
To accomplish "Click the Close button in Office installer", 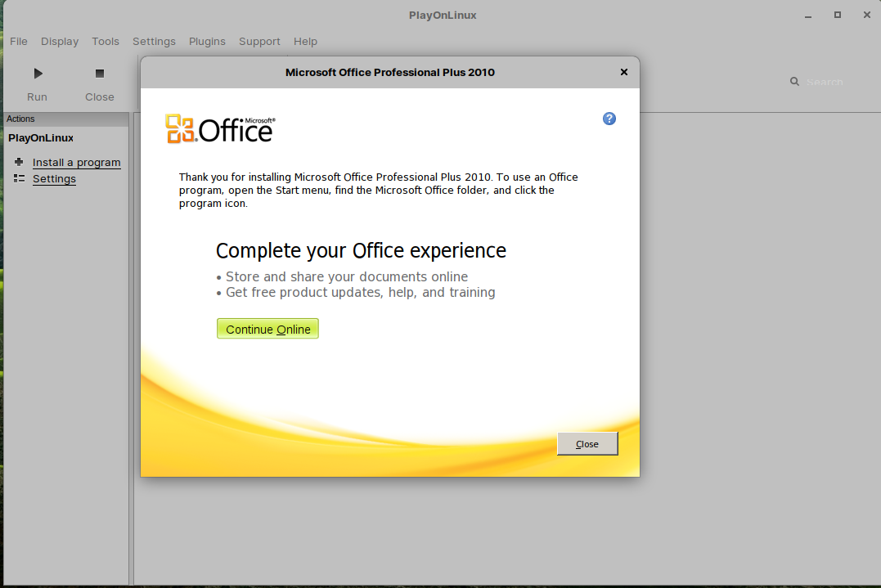I will (x=587, y=444).
